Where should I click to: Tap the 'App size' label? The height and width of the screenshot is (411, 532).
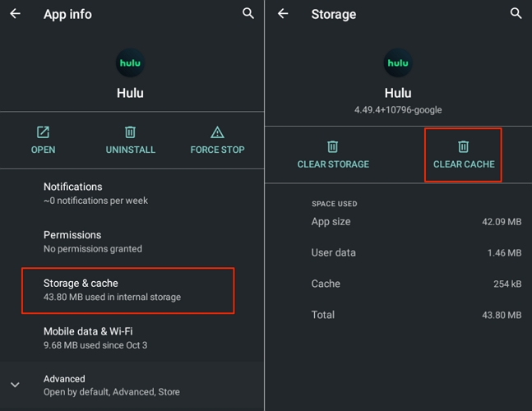pos(331,222)
